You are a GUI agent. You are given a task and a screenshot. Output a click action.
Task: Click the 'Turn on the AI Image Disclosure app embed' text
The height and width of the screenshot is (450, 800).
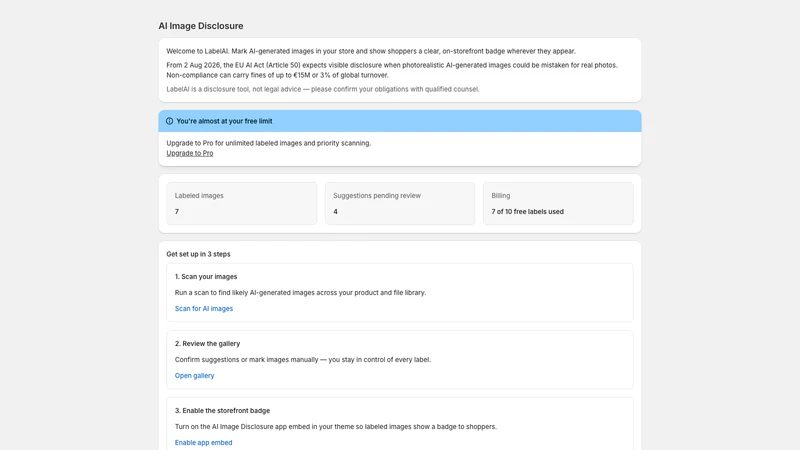tap(335, 427)
